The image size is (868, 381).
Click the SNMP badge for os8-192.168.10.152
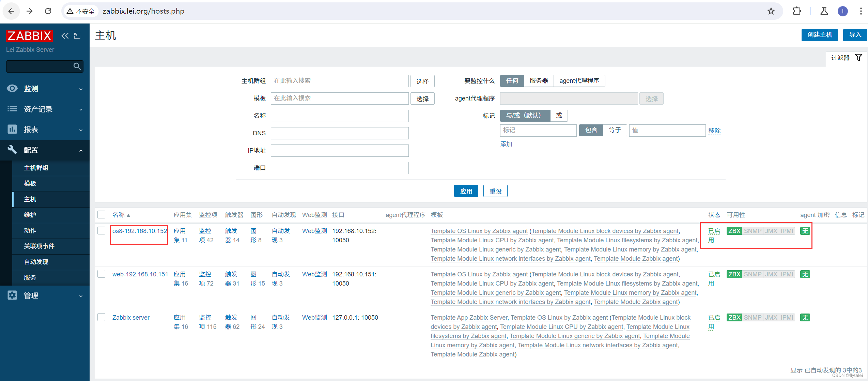coord(753,231)
